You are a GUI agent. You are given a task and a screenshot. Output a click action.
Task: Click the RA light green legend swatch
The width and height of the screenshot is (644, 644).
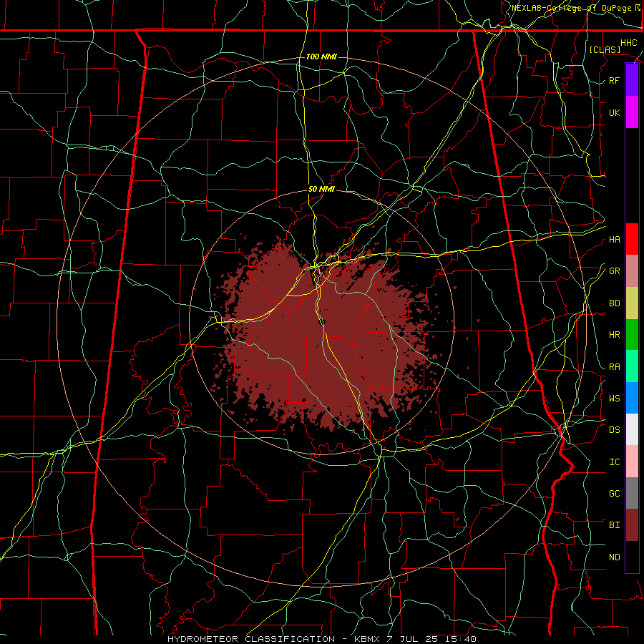(632, 366)
